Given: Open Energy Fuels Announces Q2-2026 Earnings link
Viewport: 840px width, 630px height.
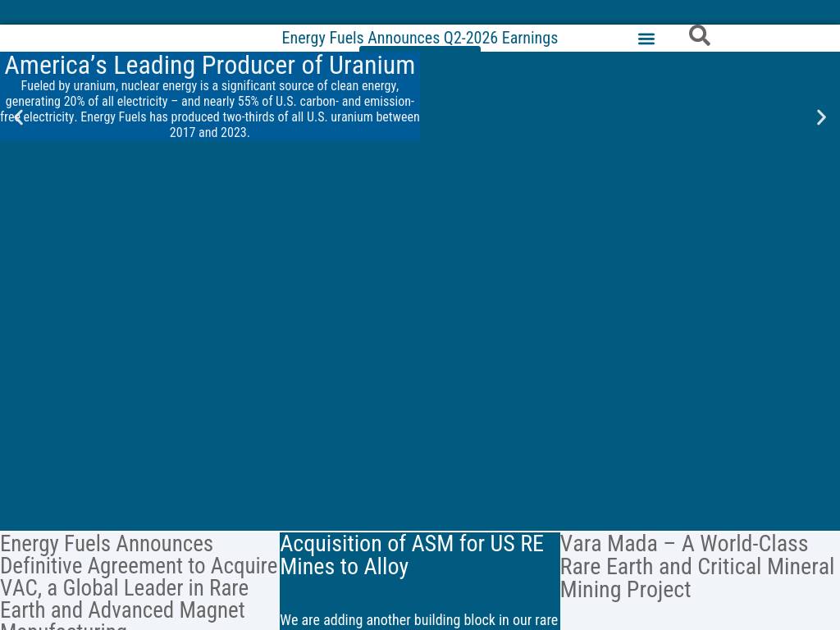Looking at the screenshot, I should tap(419, 38).
